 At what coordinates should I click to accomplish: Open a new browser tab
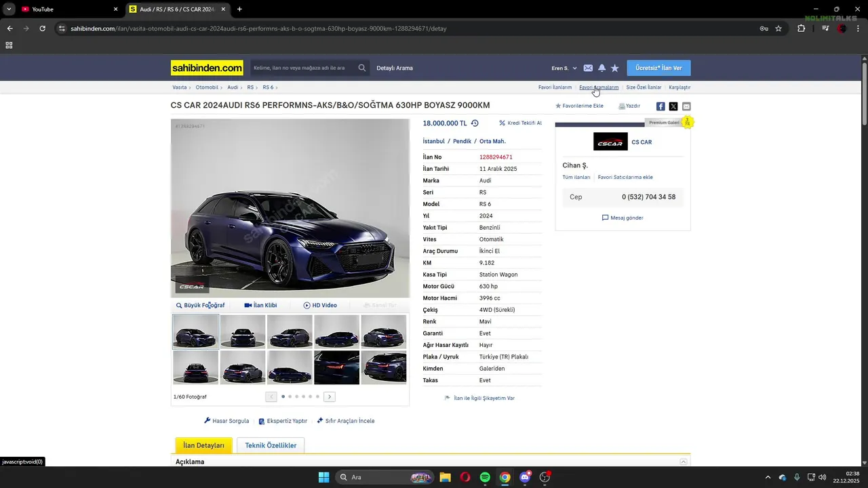pos(239,9)
